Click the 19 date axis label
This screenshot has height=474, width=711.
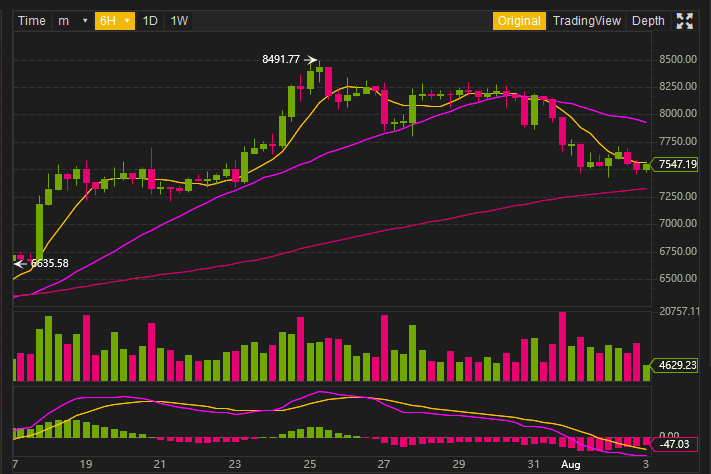(86, 464)
